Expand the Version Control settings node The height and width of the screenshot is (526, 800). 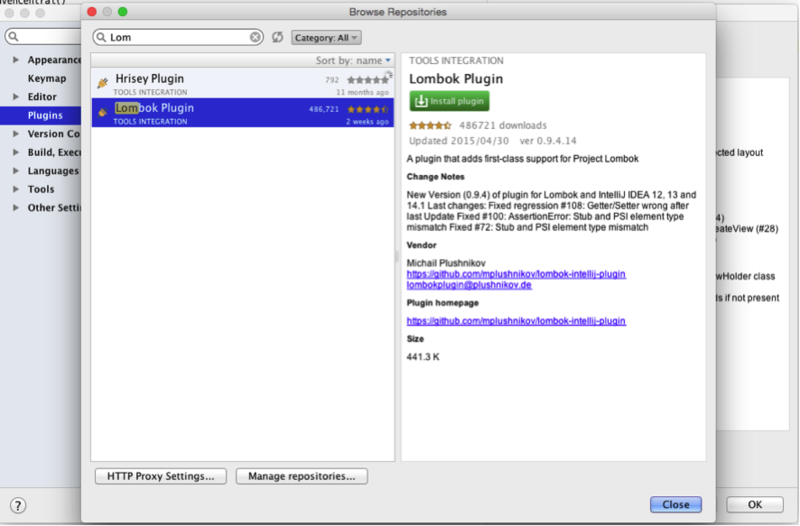(16, 134)
